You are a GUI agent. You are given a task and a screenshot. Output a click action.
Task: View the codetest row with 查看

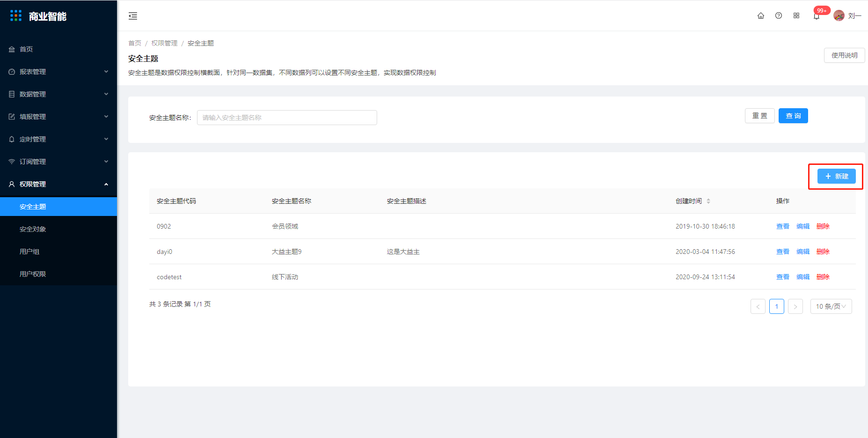pos(782,277)
